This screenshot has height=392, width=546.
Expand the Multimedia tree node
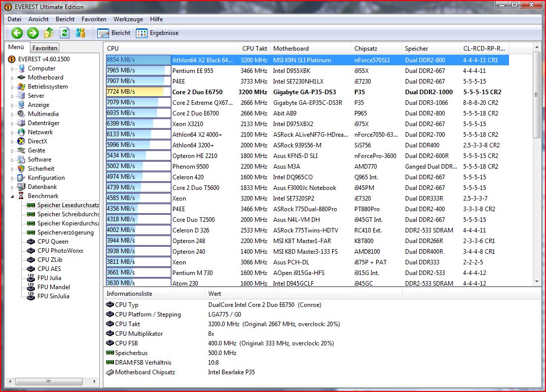(12, 114)
